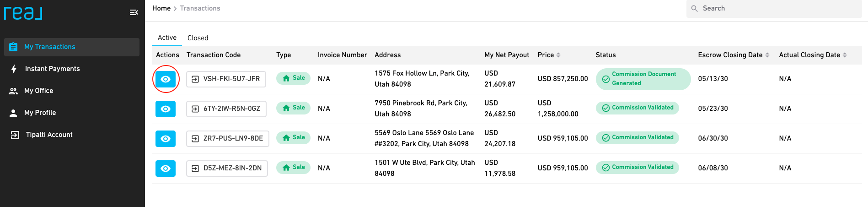Viewport: 868px width, 207px height.
Task: Click the My Profile person icon
Action: pyautogui.click(x=14, y=113)
